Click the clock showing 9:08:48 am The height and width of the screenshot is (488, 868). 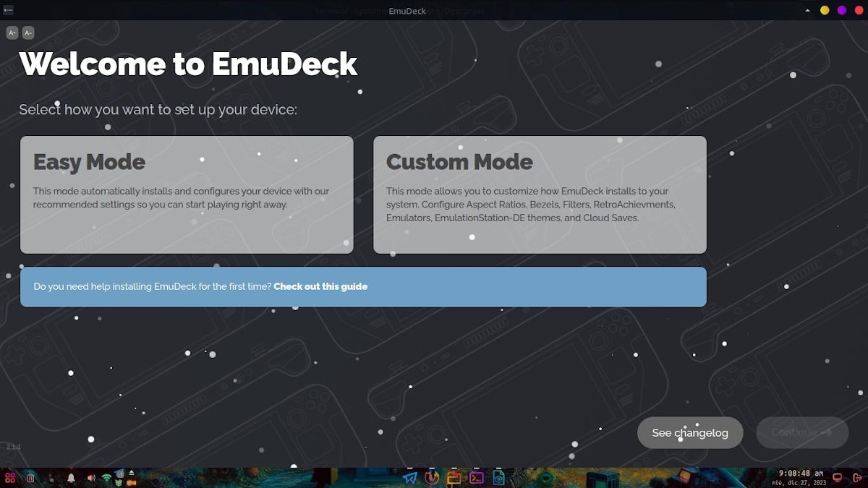coord(801,474)
